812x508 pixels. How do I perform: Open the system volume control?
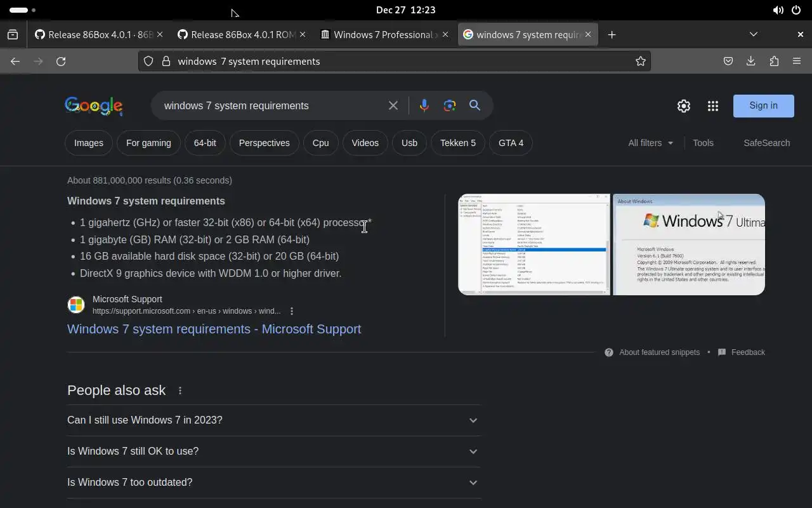[x=778, y=10]
